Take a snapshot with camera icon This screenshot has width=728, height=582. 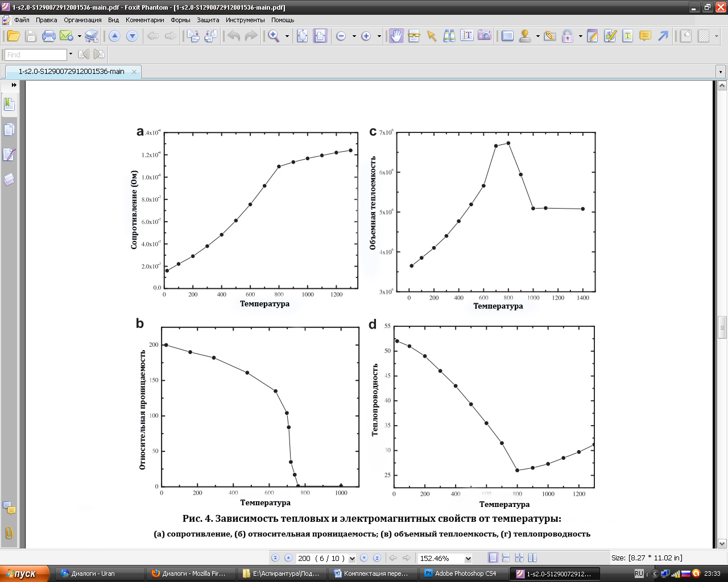pos(485,36)
